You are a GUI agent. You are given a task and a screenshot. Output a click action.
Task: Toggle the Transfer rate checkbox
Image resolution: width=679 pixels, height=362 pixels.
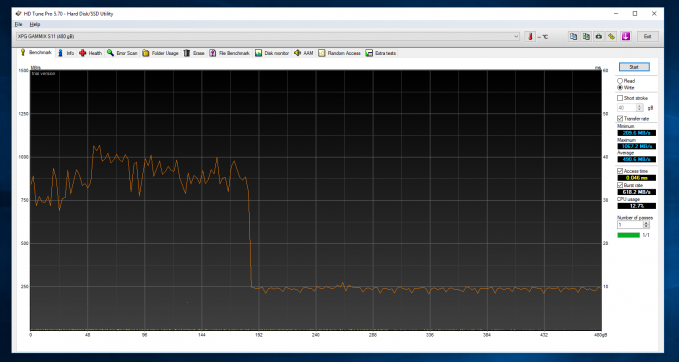tap(620, 119)
